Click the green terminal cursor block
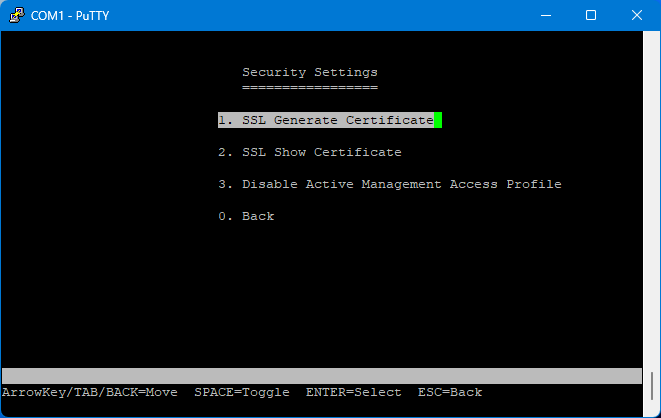Viewport: 661px width, 418px height. pos(438,120)
